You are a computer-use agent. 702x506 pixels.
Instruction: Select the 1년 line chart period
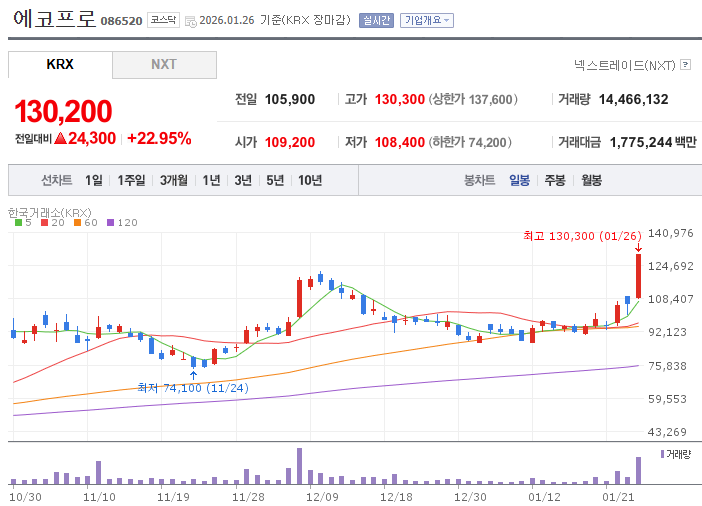click(x=211, y=180)
